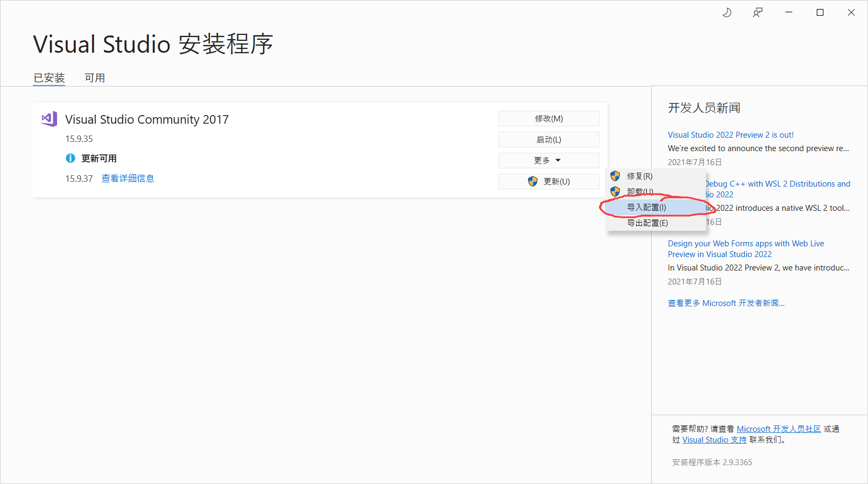Click the Visual Studio Community 2017 product icon
The height and width of the screenshot is (484, 868).
pyautogui.click(x=48, y=119)
